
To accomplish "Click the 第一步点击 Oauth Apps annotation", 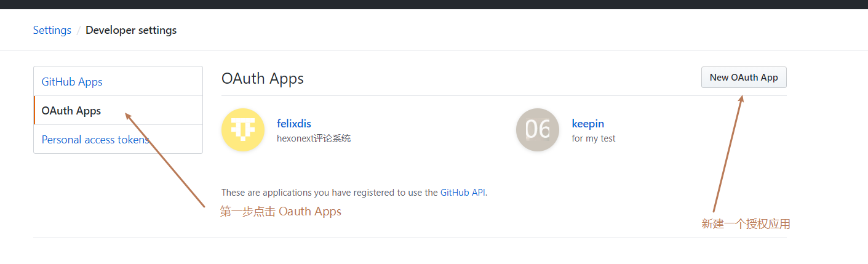I will tap(281, 212).
